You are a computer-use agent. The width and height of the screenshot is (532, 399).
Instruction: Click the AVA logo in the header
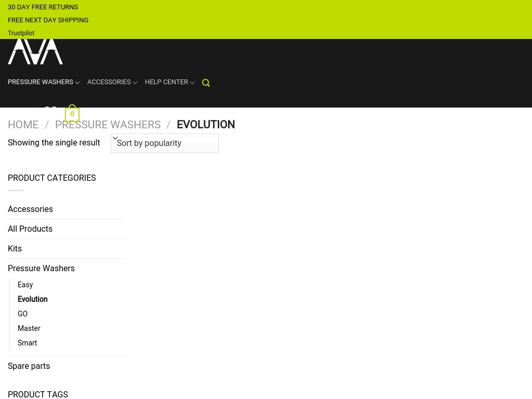click(x=35, y=51)
